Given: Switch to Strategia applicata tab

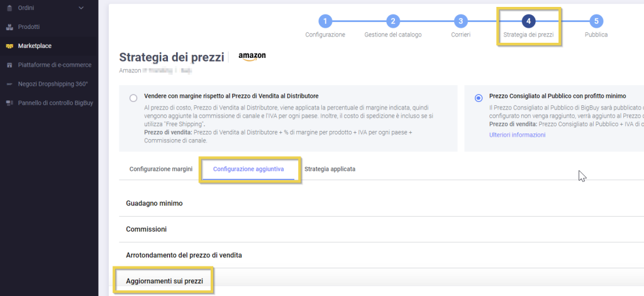Looking at the screenshot, I should 330,169.
